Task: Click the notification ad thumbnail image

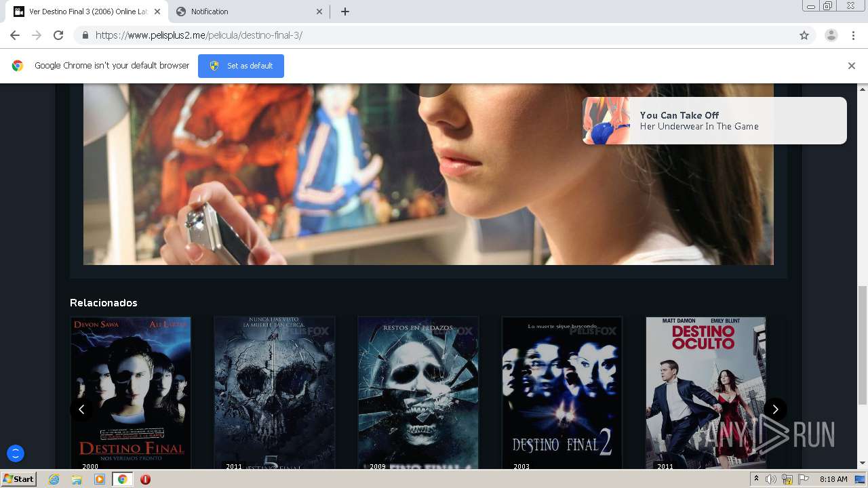Action: pyautogui.click(x=606, y=121)
